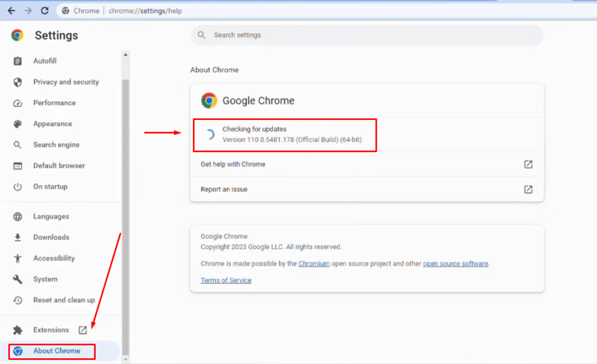The image size is (597, 364).
Task: Click the Default browser window icon
Action: [x=17, y=166]
